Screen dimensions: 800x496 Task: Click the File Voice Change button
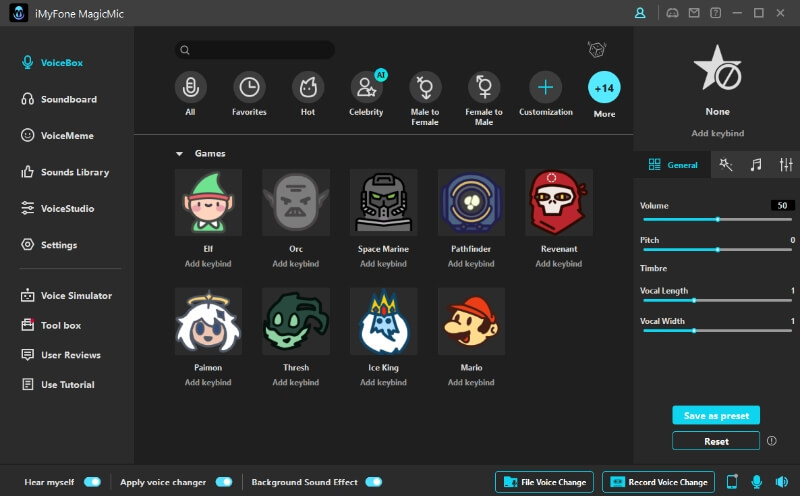point(544,482)
